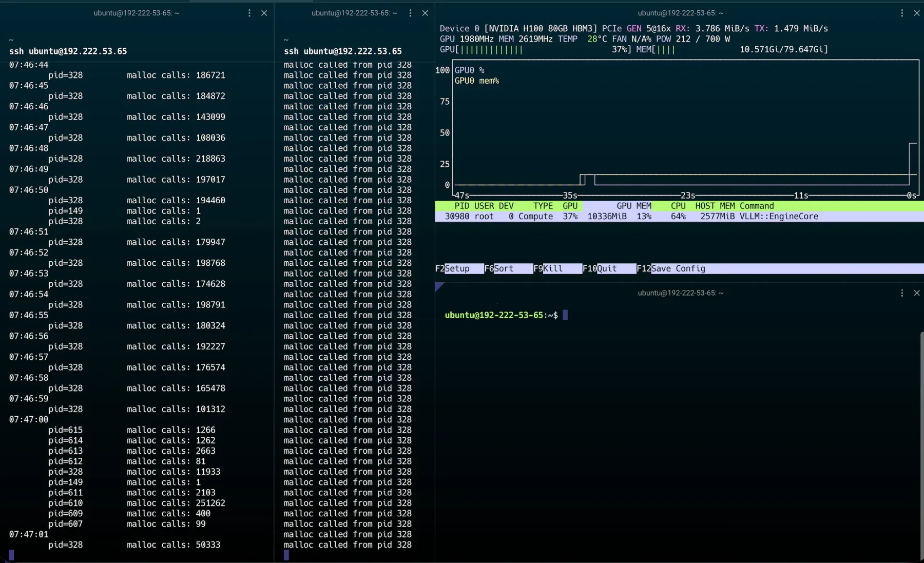The image size is (924, 563).
Task: Click the MEM usage bar showing 10.571Gi
Action: 732,49
